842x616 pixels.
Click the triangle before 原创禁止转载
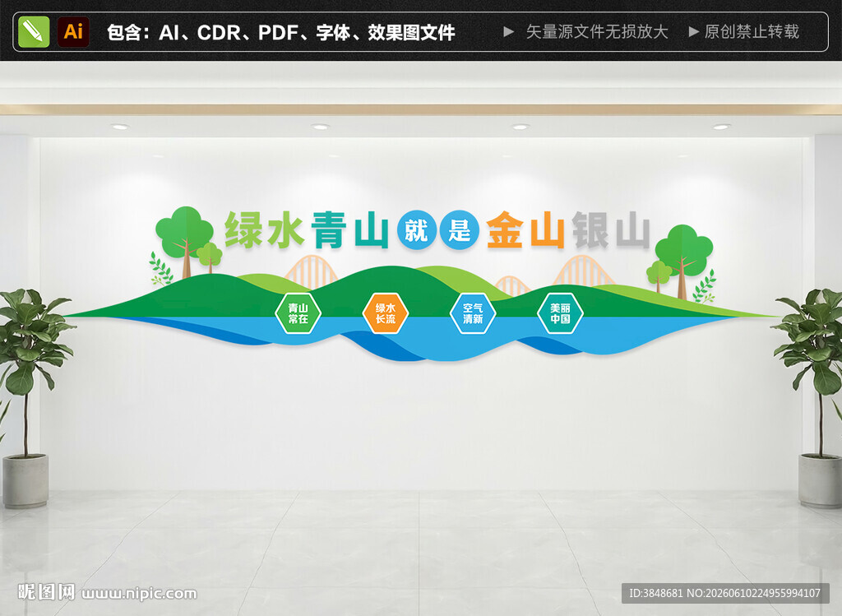[694, 32]
